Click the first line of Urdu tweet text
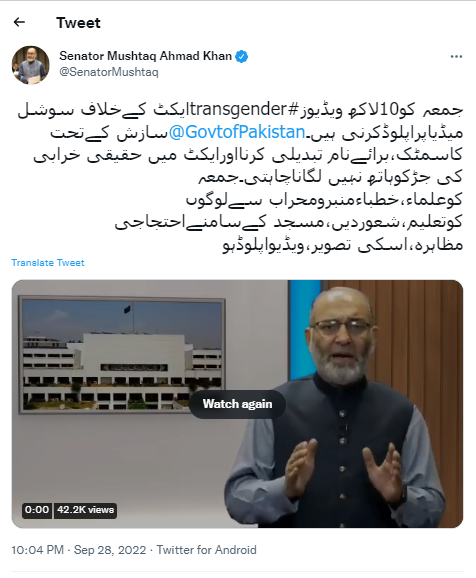 pos(240,110)
